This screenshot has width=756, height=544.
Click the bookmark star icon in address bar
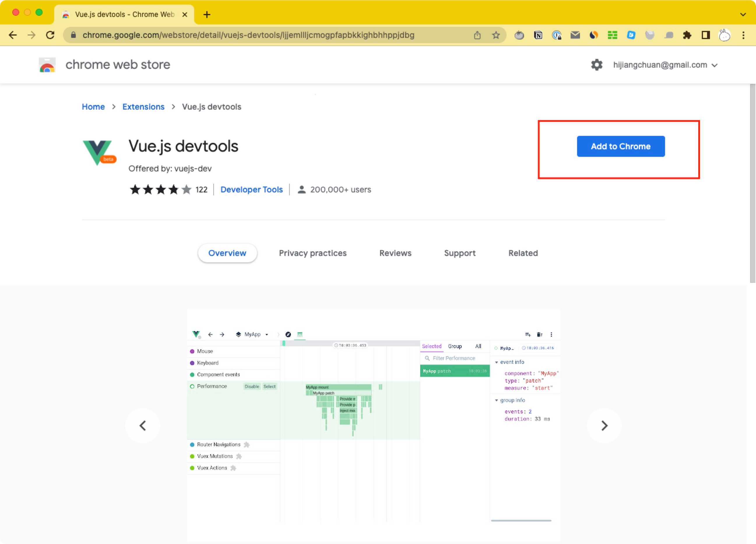point(495,35)
